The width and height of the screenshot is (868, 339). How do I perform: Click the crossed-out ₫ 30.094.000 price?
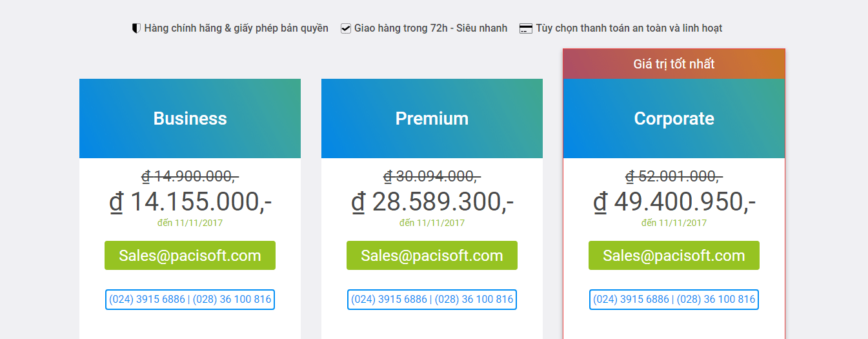[432, 176]
